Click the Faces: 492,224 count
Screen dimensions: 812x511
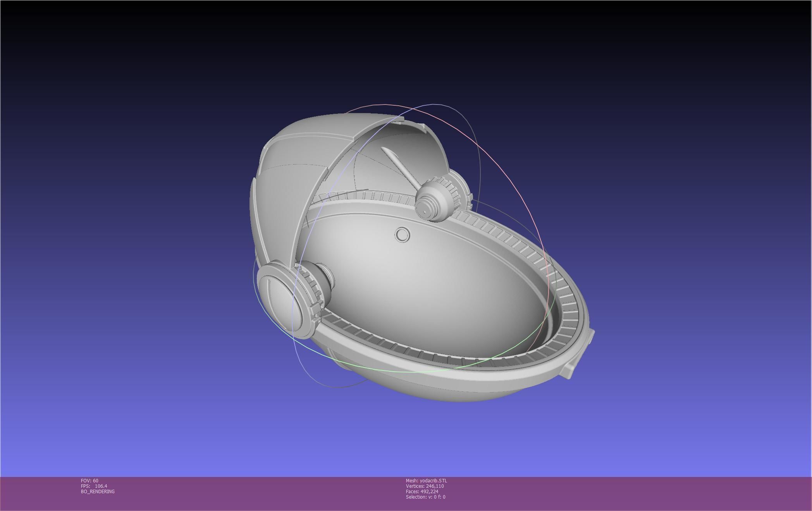422,492
